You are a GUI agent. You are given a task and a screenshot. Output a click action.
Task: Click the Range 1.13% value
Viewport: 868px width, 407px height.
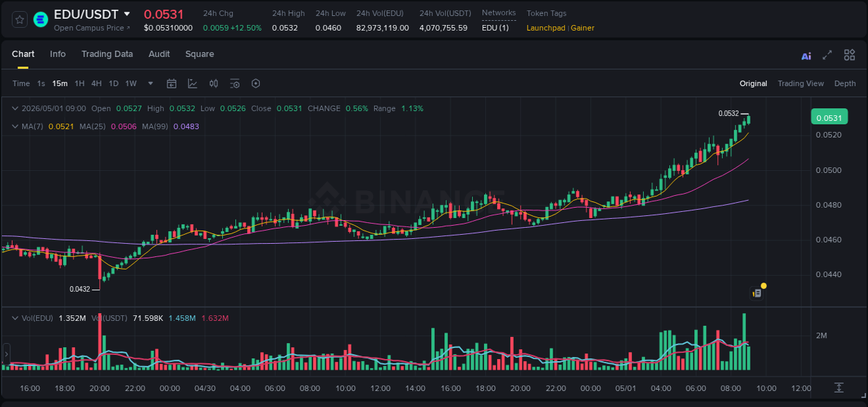click(x=412, y=108)
